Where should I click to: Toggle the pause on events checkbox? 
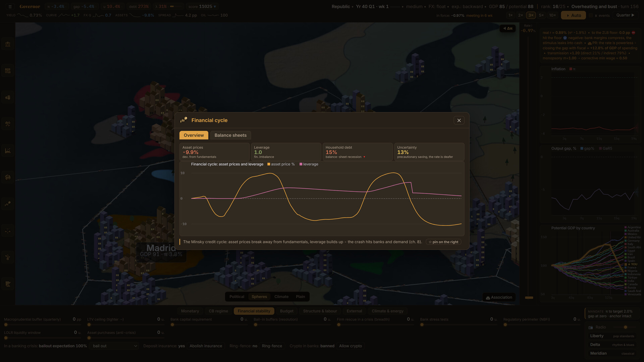(x=591, y=15)
